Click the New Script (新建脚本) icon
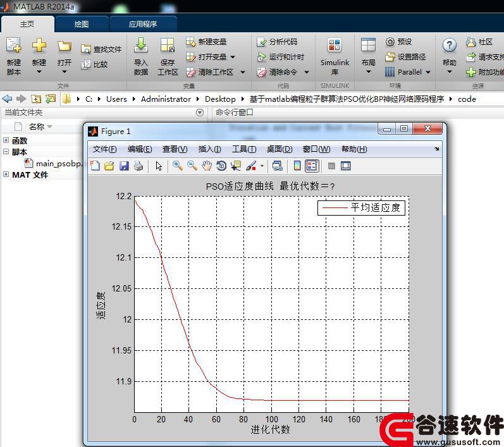 pyautogui.click(x=14, y=45)
